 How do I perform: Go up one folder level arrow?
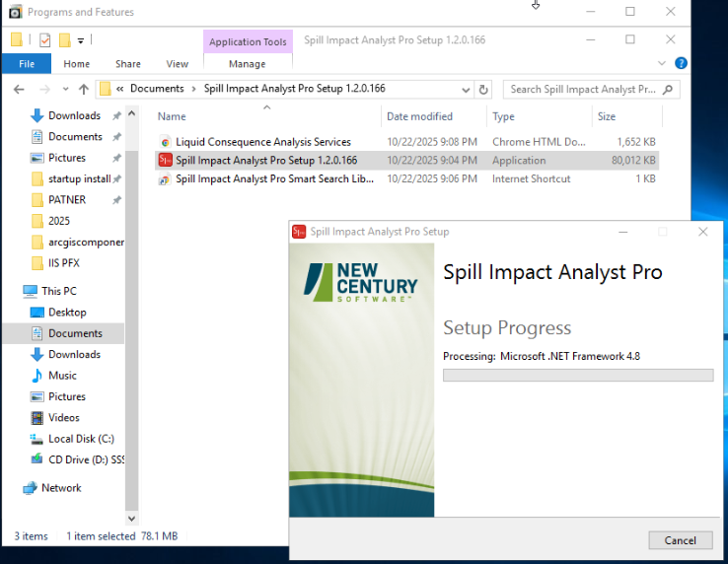pos(84,89)
